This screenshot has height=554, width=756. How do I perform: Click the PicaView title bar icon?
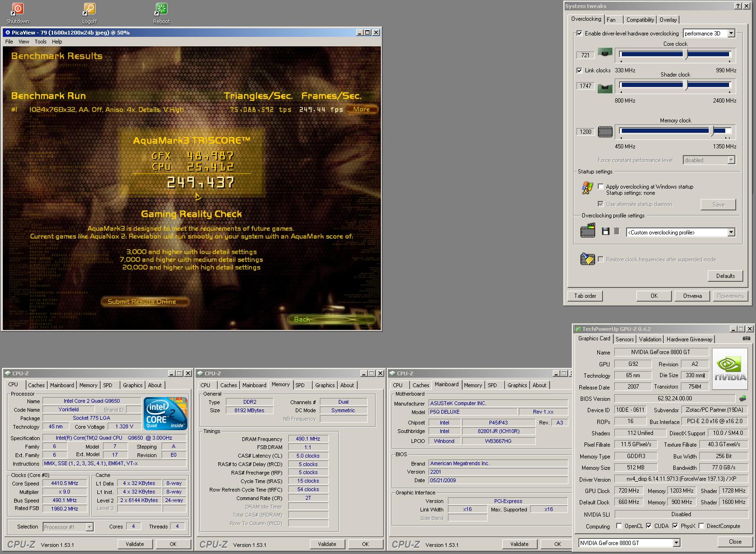(x=8, y=33)
